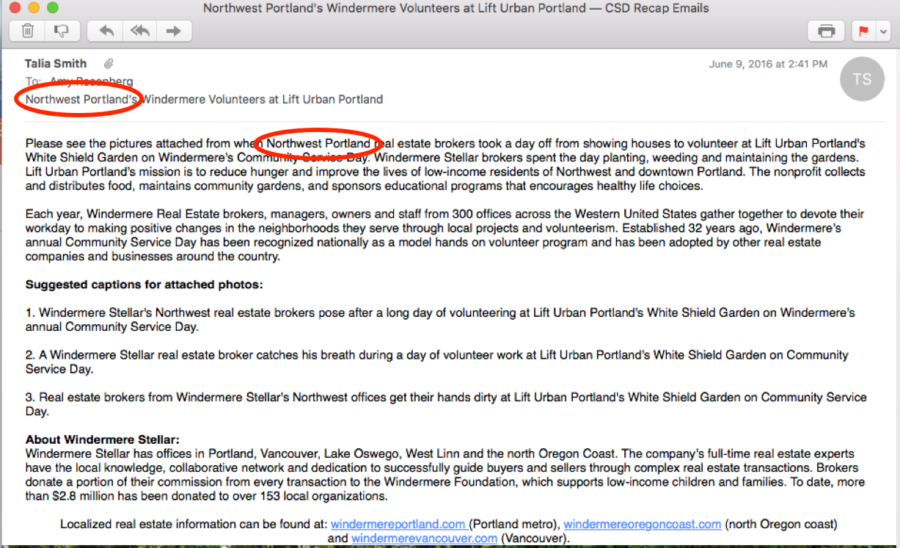Reply to sender using single arrow icon
This screenshot has width=900, height=548.
click(106, 30)
